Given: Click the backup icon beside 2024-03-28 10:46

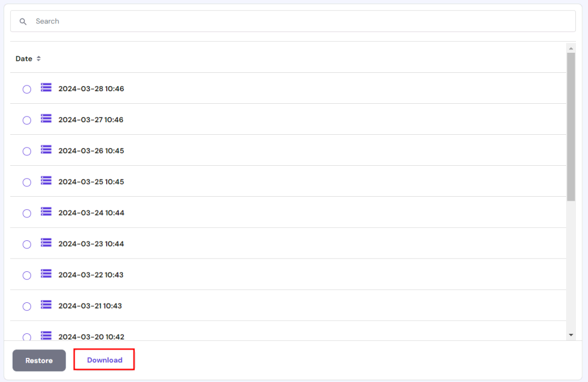Looking at the screenshot, I should [x=45, y=88].
